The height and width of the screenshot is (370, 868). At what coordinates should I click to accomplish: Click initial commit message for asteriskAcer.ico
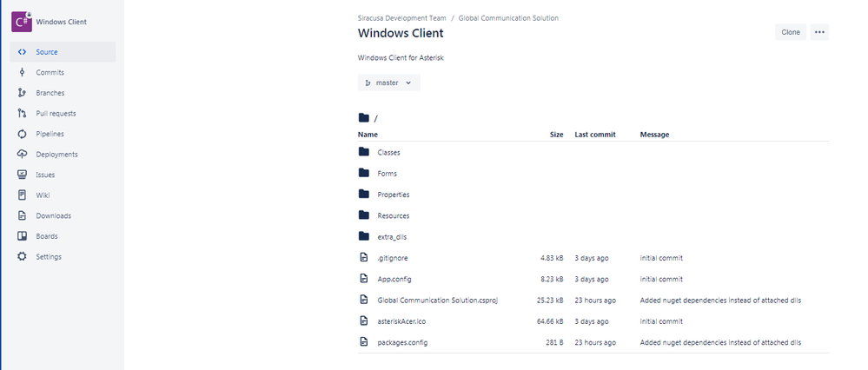pyautogui.click(x=661, y=321)
